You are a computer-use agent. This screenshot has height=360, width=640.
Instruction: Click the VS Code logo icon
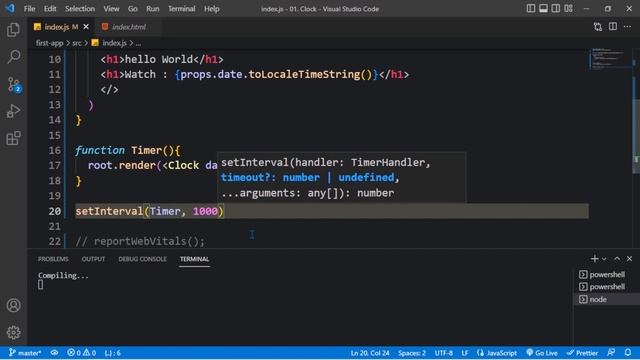pos(10,8)
